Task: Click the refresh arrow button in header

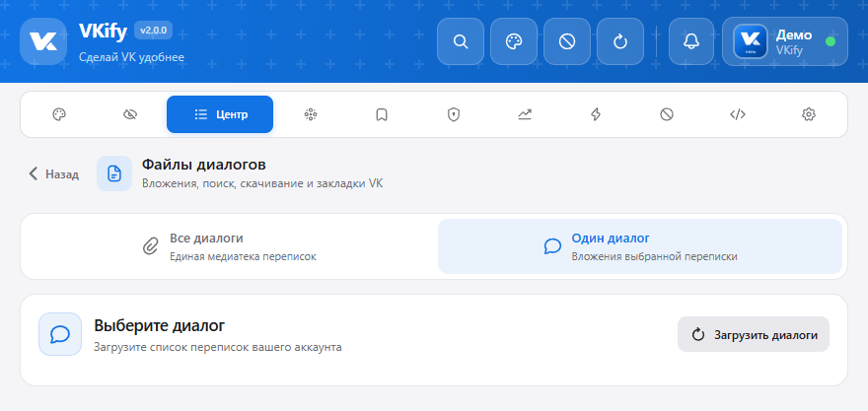Action: tap(620, 41)
